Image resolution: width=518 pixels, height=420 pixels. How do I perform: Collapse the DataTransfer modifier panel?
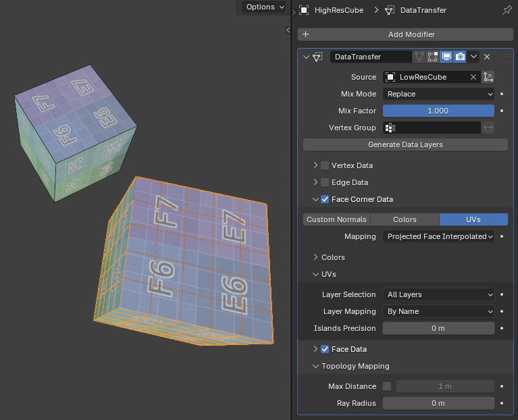306,57
